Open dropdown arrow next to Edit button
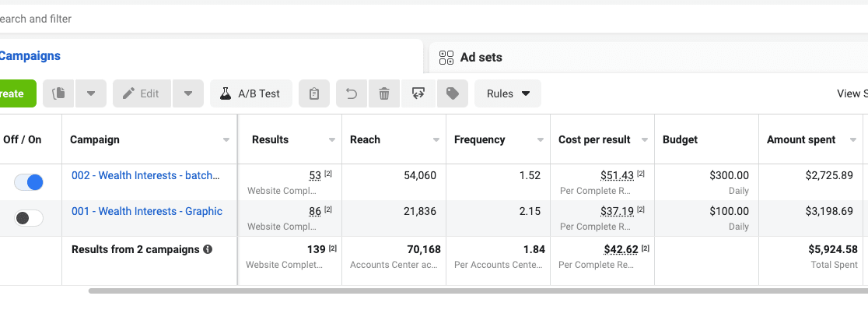Screen dimensions: 868x331 tap(188, 93)
